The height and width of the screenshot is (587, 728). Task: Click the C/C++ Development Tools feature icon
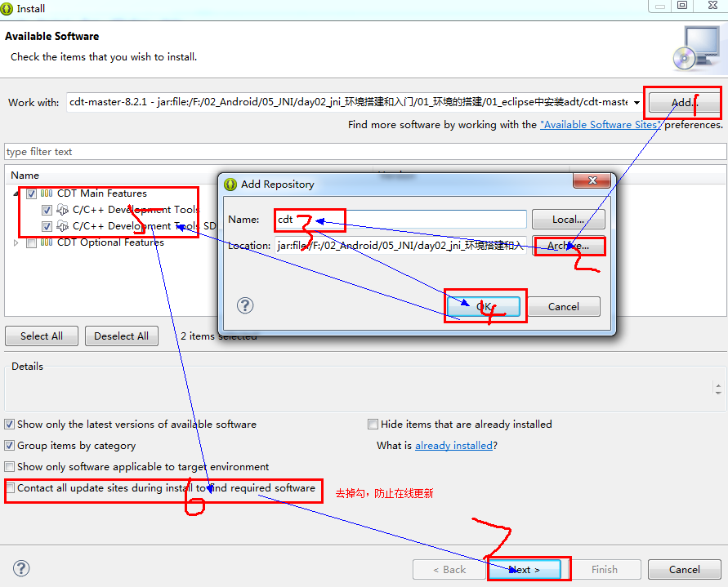62,210
